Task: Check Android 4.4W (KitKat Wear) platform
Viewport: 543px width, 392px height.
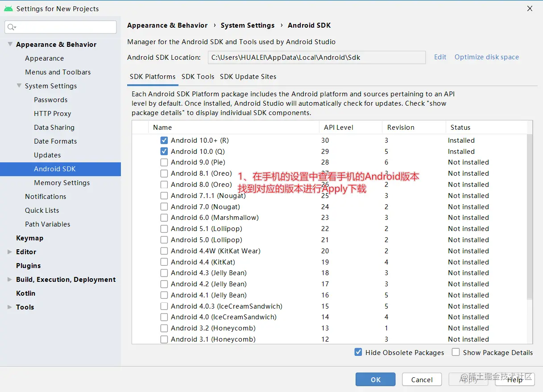Action: [164, 251]
